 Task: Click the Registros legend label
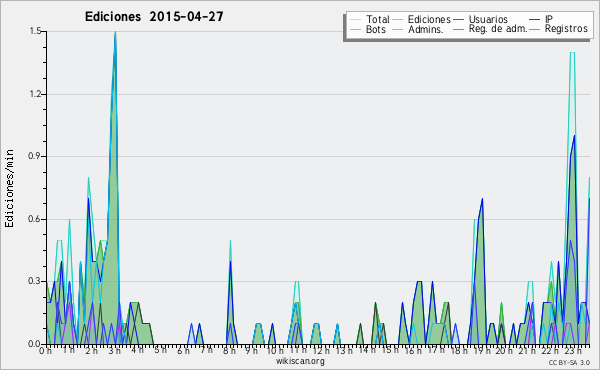(566, 29)
